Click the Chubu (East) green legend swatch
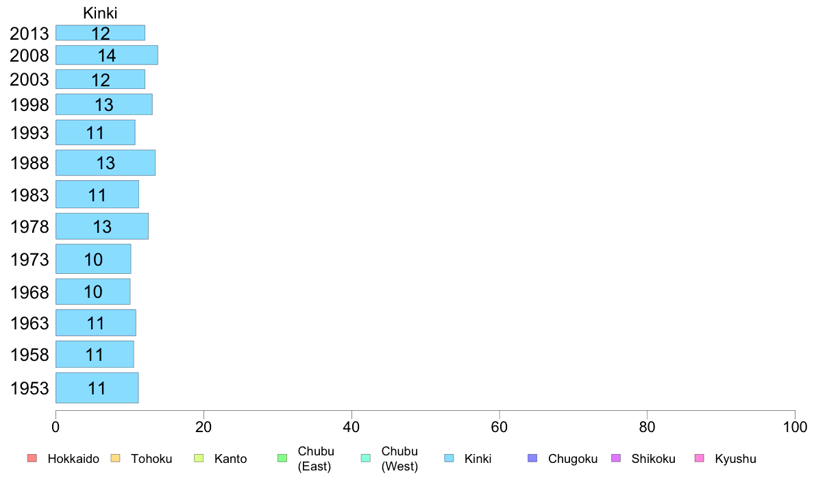Viewport: 814px width, 504px height. click(x=282, y=458)
